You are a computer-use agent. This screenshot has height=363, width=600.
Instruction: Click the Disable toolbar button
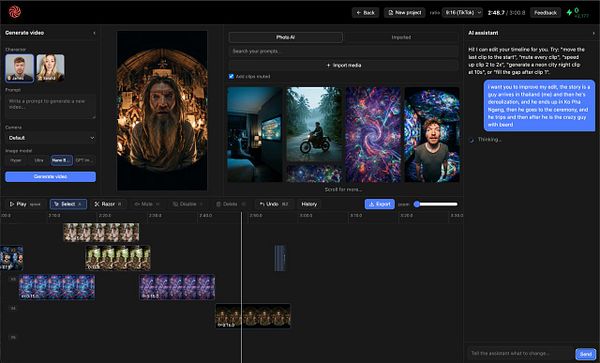[x=188, y=204]
